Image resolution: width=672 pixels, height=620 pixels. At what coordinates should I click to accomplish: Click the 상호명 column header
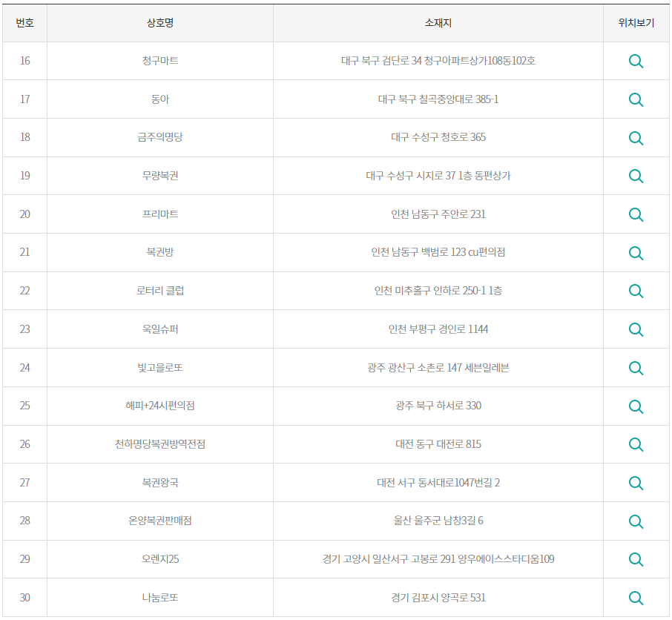[x=160, y=23]
